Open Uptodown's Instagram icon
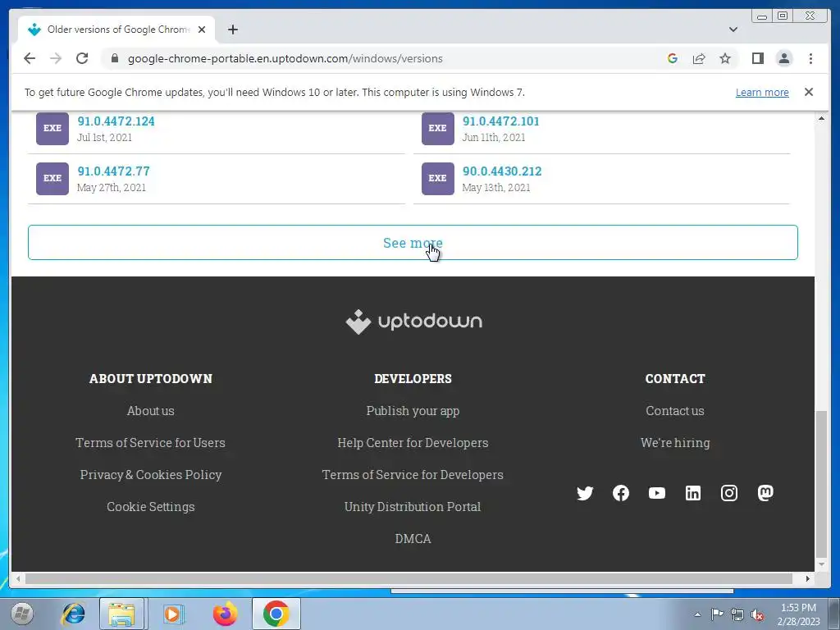Image resolution: width=840 pixels, height=630 pixels. pyautogui.click(x=729, y=493)
